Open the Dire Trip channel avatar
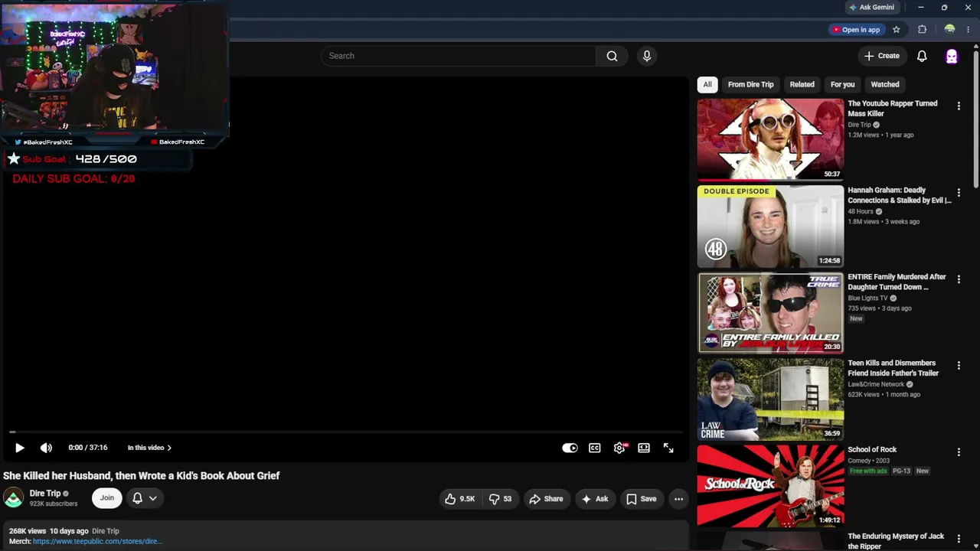Viewport: 980px width, 551px height. (x=14, y=498)
